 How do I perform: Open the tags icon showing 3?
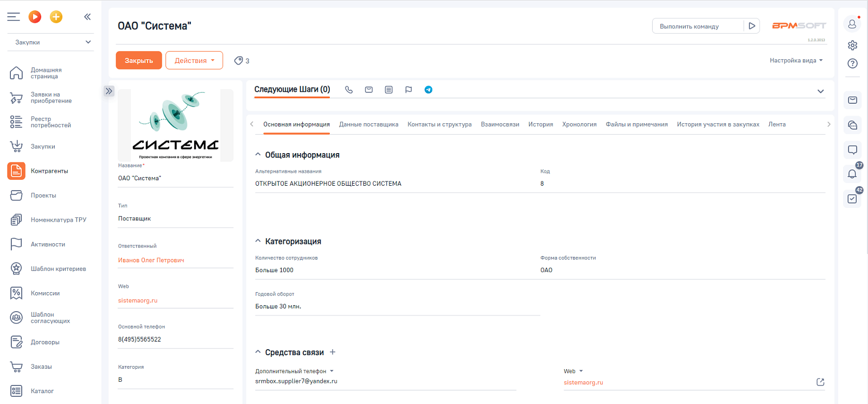241,61
